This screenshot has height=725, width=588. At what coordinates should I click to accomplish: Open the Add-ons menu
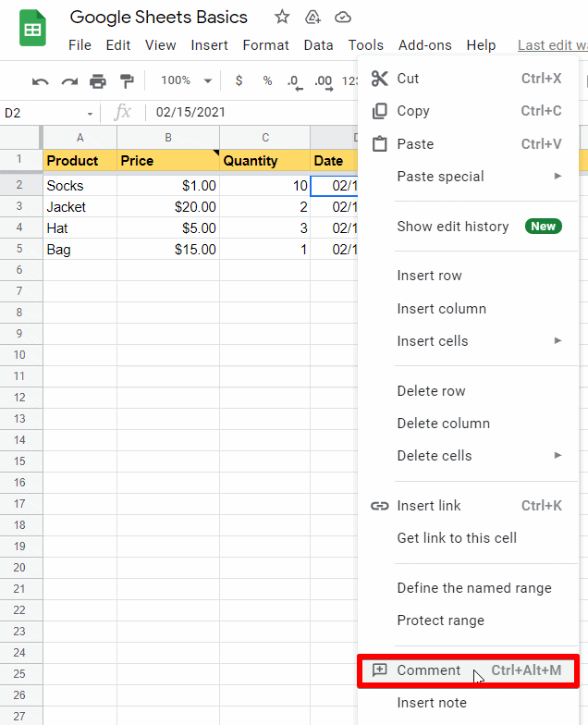[x=425, y=45]
